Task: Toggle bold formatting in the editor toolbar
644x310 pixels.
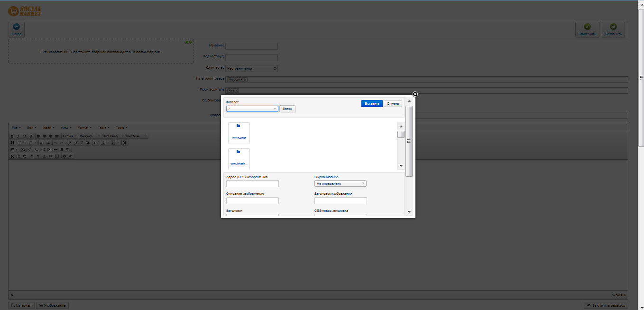Action: (x=12, y=136)
